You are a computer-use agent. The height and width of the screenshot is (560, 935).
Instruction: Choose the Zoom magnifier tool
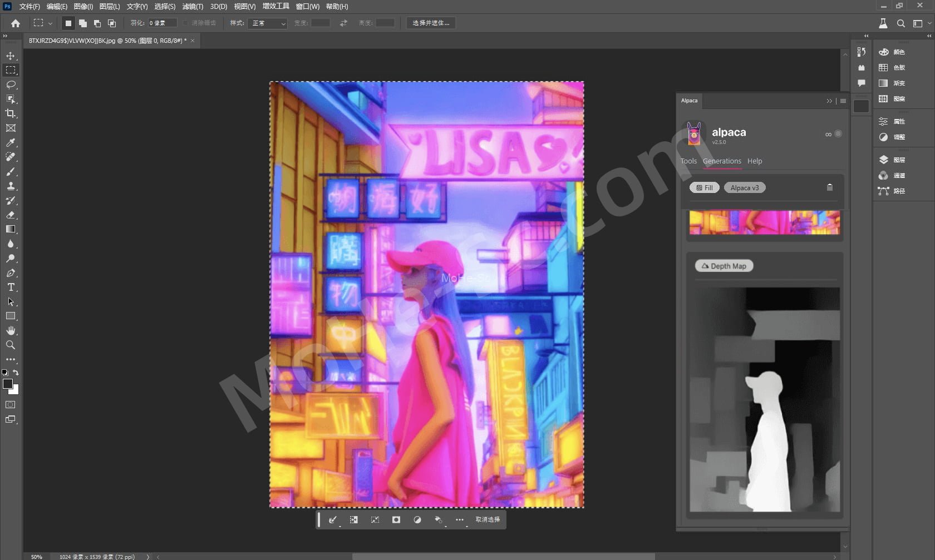tap(11, 345)
